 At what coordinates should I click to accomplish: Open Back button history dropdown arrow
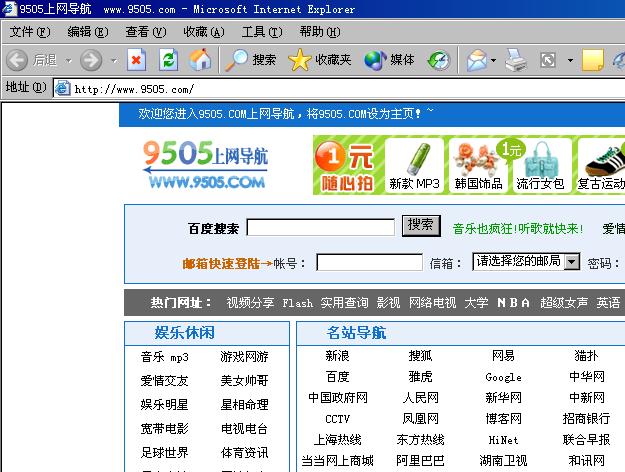tap(69, 61)
